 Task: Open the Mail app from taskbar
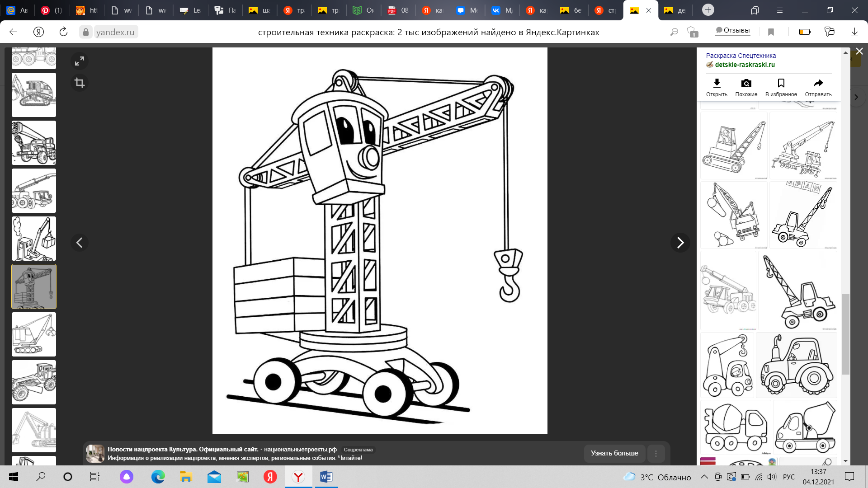(214, 477)
